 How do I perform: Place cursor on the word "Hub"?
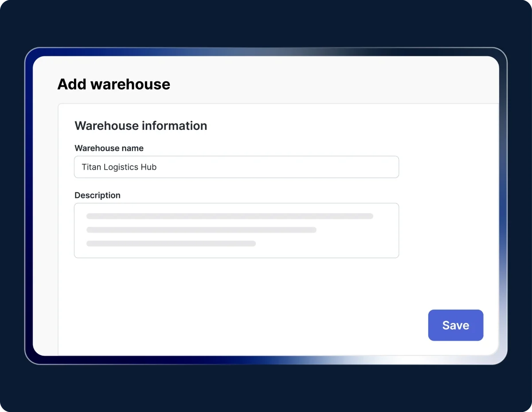coord(149,167)
